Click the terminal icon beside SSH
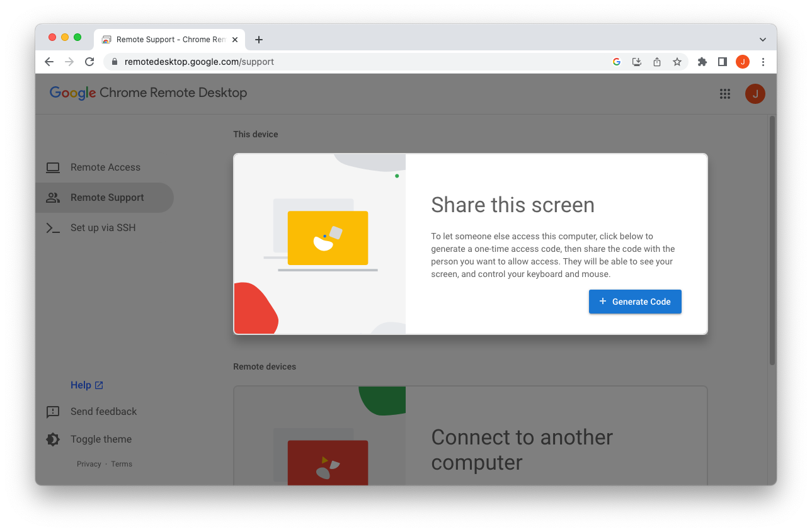The height and width of the screenshot is (532, 812). (53, 228)
